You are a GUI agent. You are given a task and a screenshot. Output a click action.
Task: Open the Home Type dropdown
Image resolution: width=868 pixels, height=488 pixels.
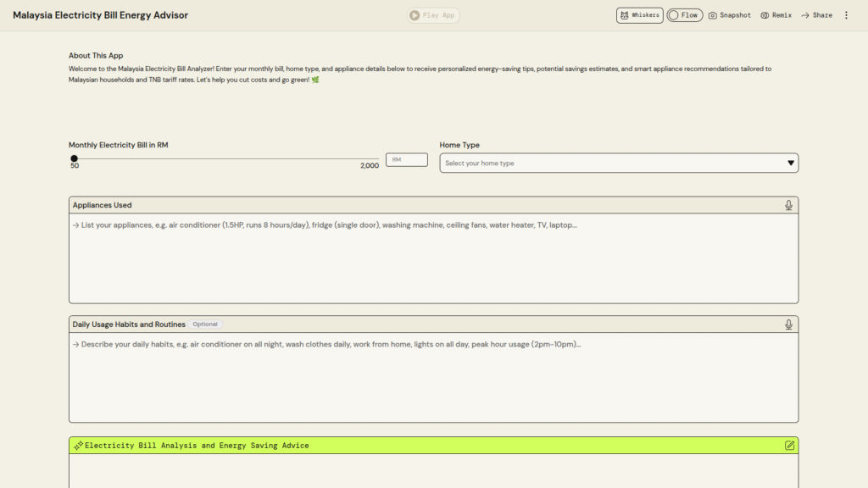pyautogui.click(x=610, y=163)
